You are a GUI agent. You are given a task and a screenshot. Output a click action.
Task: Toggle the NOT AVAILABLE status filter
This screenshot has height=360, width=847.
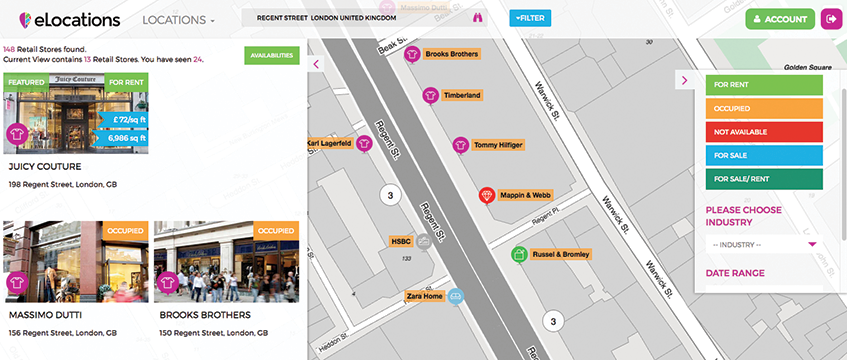764,132
